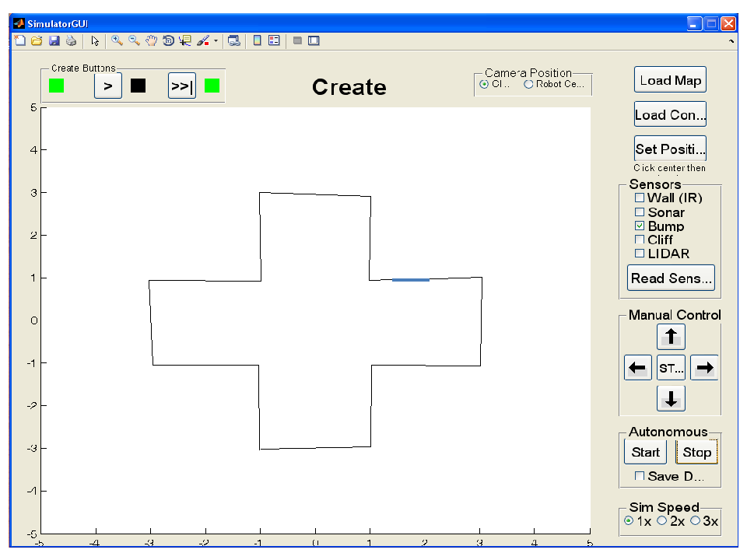Start the Autonomous mode

click(646, 452)
